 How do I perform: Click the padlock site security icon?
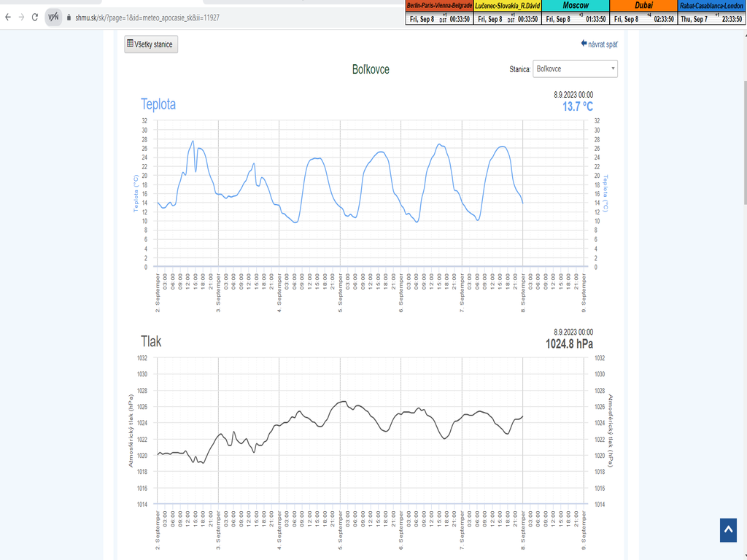(69, 17)
